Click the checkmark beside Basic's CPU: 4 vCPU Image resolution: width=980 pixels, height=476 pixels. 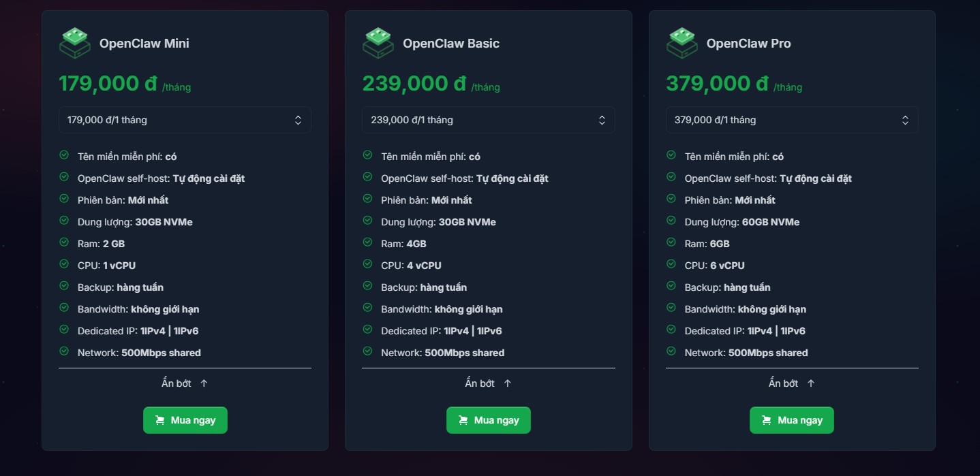click(367, 265)
